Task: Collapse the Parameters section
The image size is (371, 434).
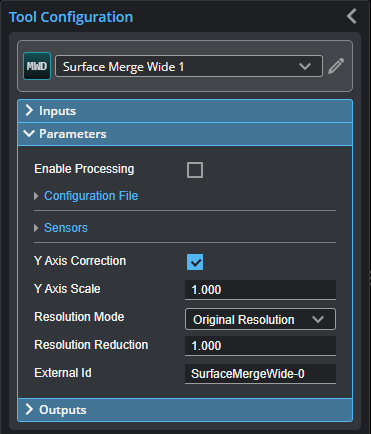Action: click(x=185, y=134)
